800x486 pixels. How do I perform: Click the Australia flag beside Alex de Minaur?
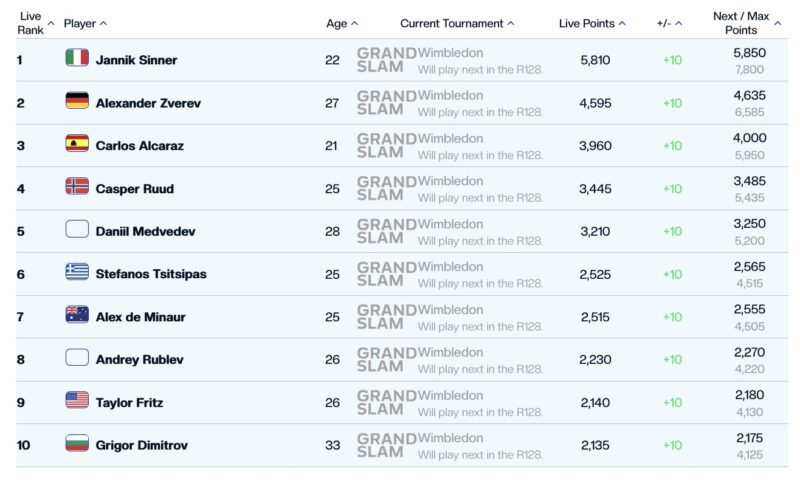[x=77, y=315]
